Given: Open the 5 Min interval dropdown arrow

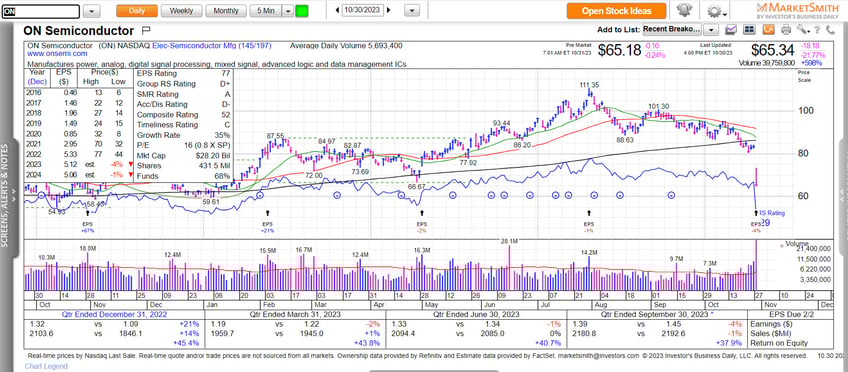Looking at the screenshot, I should click(288, 11).
